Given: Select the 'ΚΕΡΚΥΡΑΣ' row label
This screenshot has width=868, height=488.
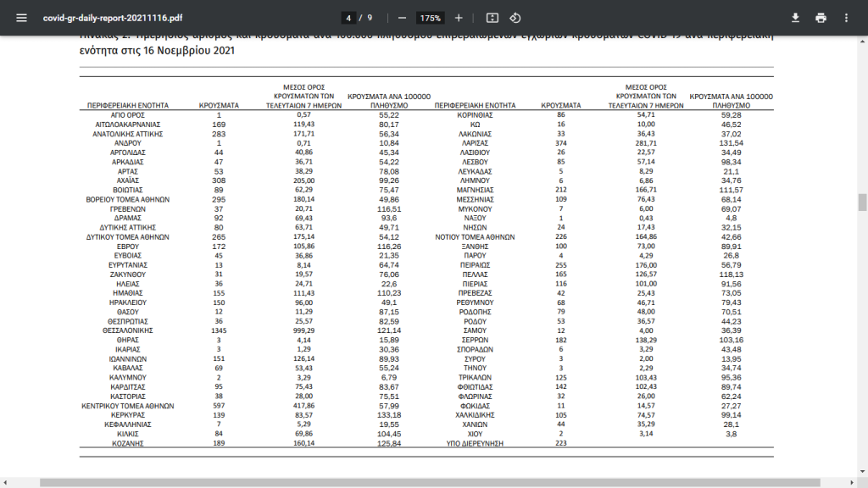Looking at the screenshot, I should pyautogui.click(x=128, y=415).
